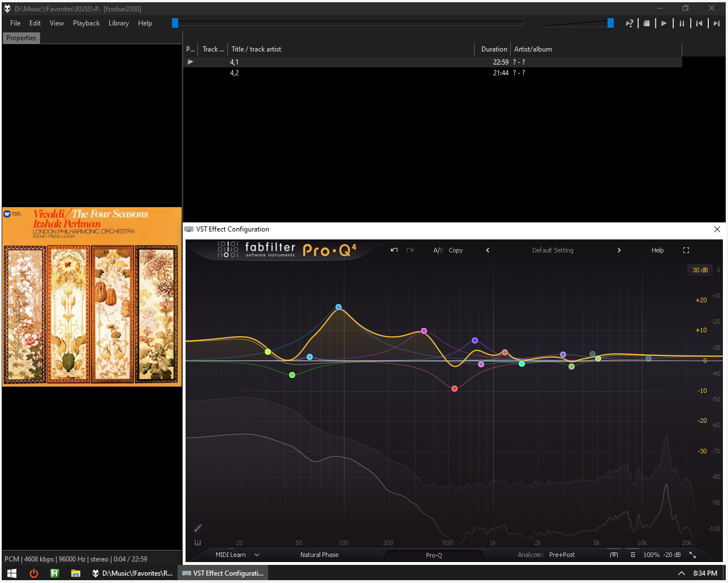Open the output options icon beside 100%
Viewport: 728px width, 583px height.
tap(633, 555)
